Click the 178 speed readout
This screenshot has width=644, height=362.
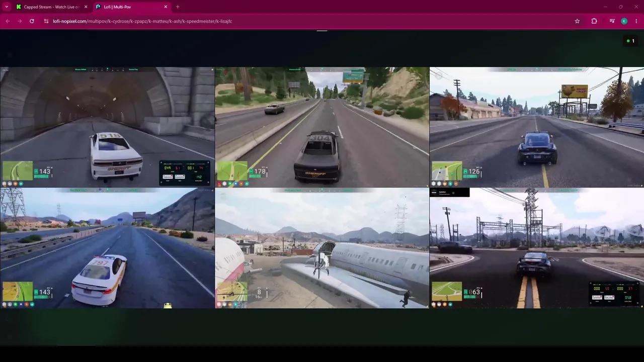[260, 171]
